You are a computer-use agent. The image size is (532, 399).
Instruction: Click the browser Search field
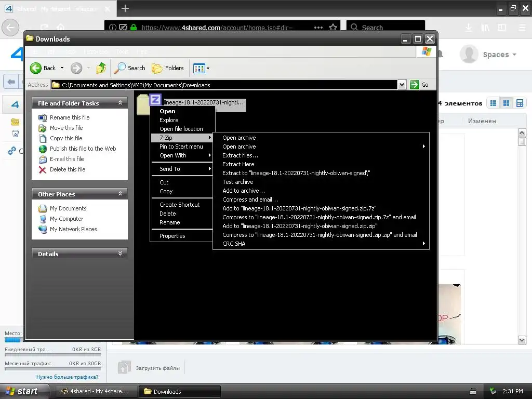(385, 28)
